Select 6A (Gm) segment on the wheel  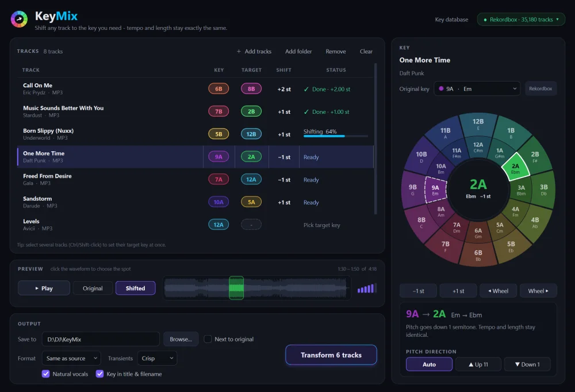click(x=478, y=233)
